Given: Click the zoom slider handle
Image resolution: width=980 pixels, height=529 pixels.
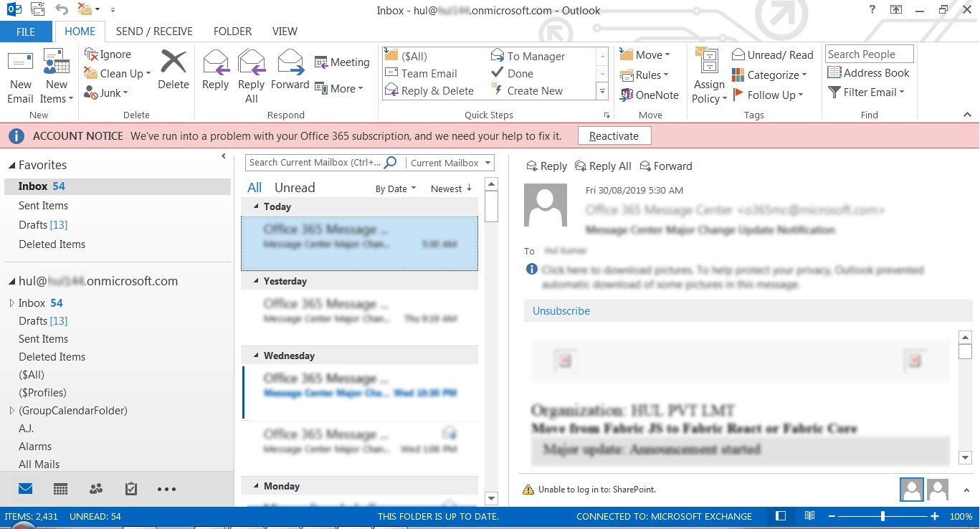Looking at the screenshot, I should point(883,516).
